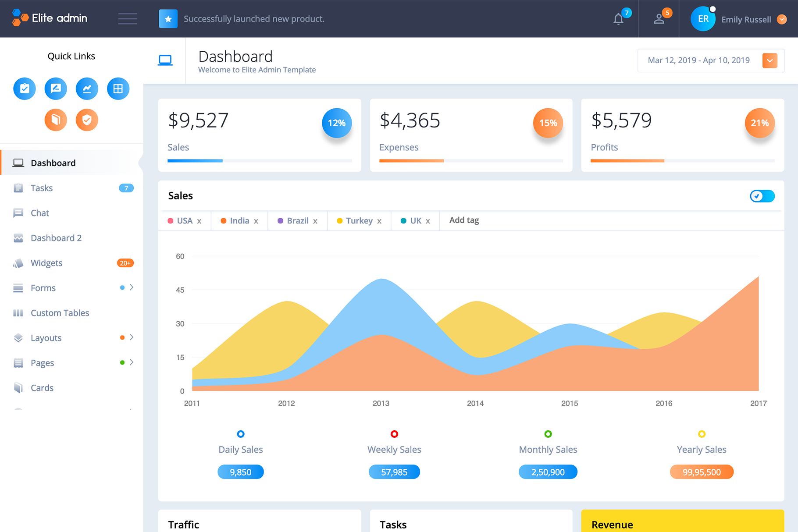
Task: Open the user contacts icon in header
Action: tap(659, 19)
